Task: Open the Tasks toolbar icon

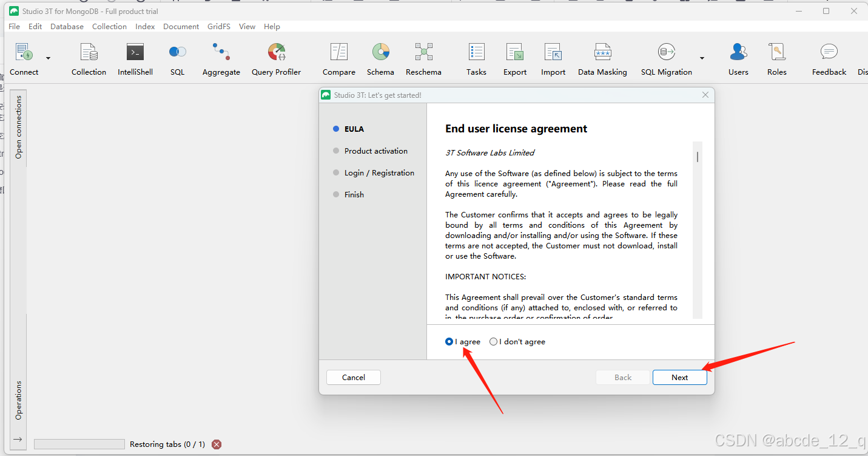Action: tap(476, 60)
